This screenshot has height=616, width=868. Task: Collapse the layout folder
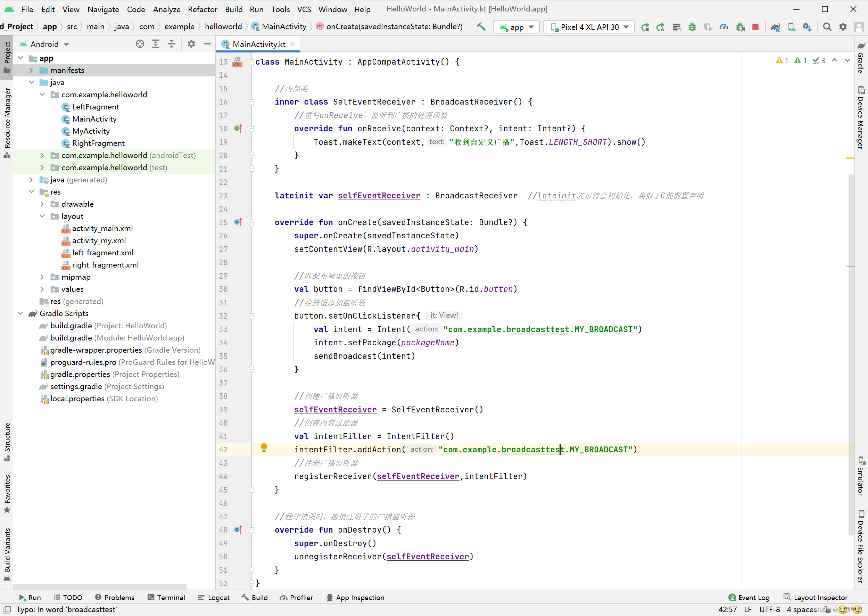tap(42, 216)
